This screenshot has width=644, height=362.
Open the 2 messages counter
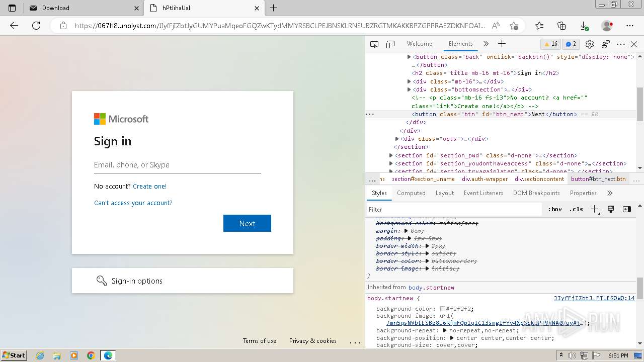pos(570,44)
